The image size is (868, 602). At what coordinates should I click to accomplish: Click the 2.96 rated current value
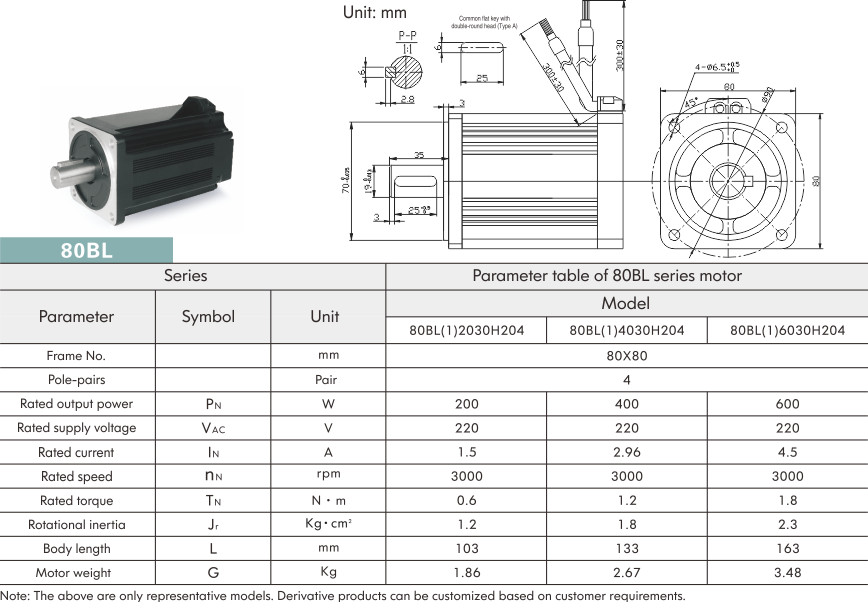[626, 452]
